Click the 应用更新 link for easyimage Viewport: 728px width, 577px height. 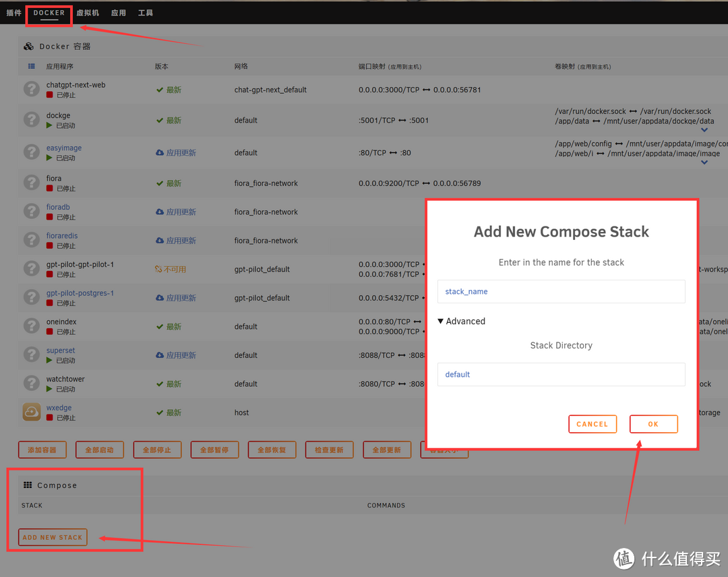(181, 153)
